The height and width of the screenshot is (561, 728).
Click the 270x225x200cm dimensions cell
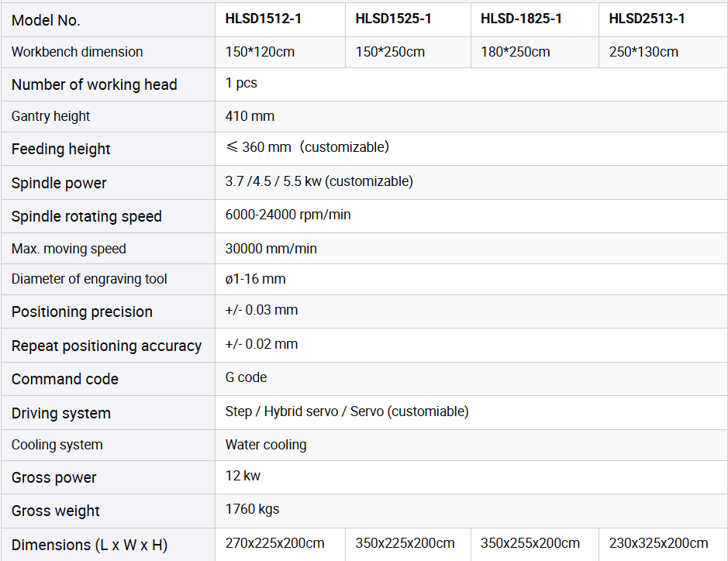(274, 543)
